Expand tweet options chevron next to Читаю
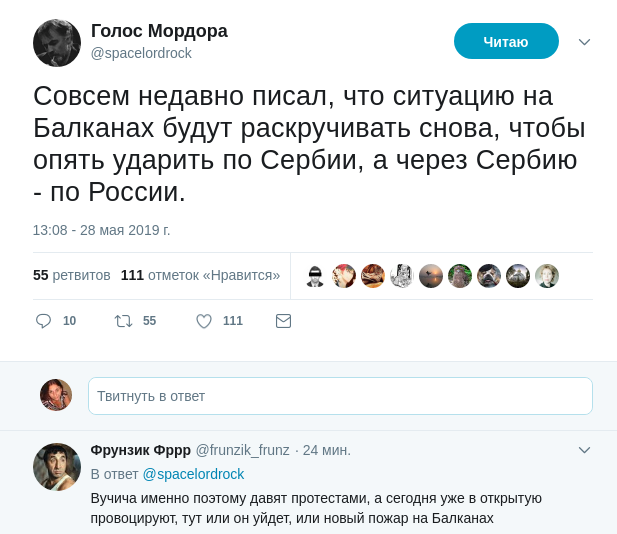 point(585,42)
